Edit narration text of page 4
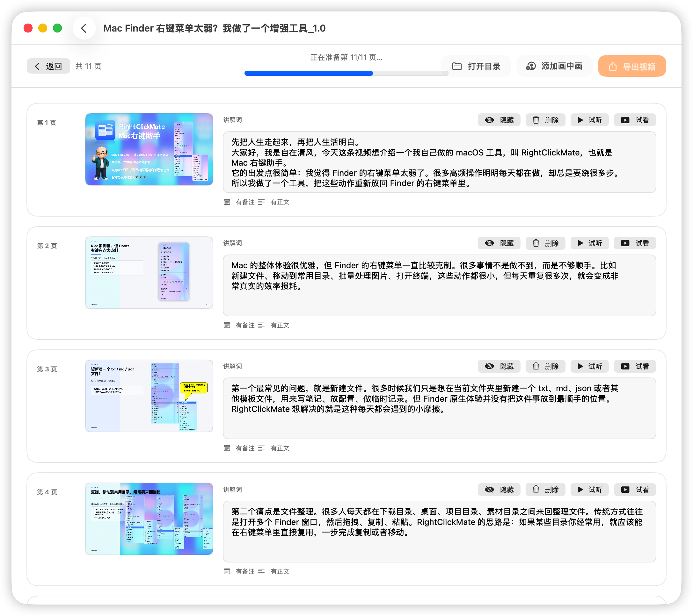Image resolution: width=693 pixels, height=616 pixels. coord(439,532)
